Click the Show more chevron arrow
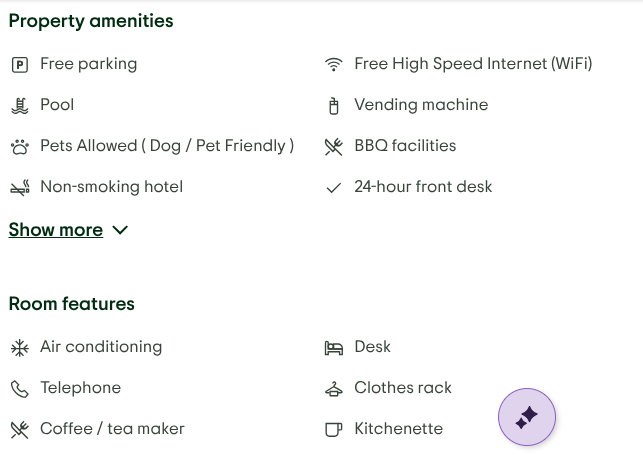Screen dimensions: 643x459 [121, 230]
